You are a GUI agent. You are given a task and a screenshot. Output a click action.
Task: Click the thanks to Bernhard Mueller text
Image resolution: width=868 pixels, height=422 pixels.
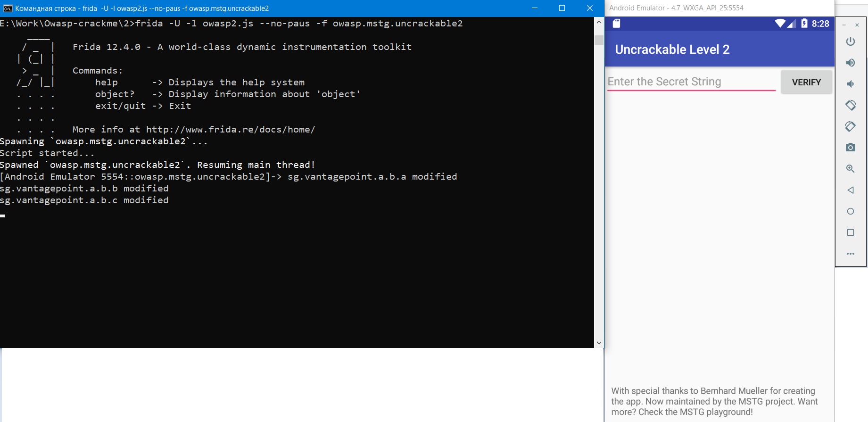(715, 401)
